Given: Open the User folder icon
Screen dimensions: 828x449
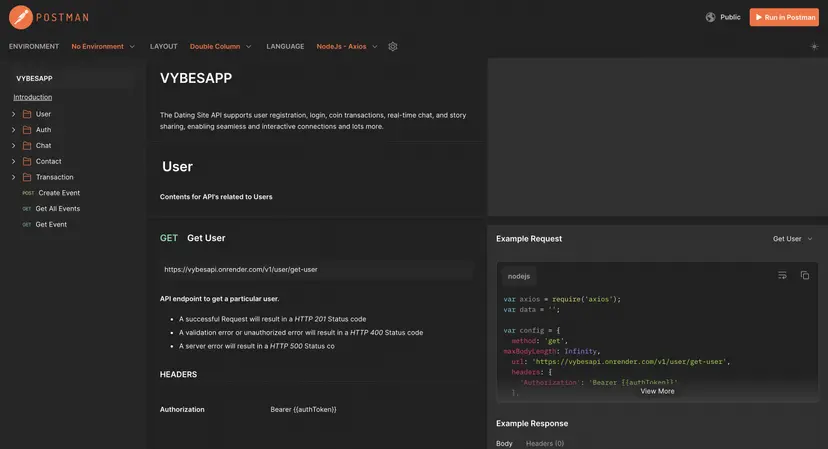Looking at the screenshot, I should (x=27, y=114).
